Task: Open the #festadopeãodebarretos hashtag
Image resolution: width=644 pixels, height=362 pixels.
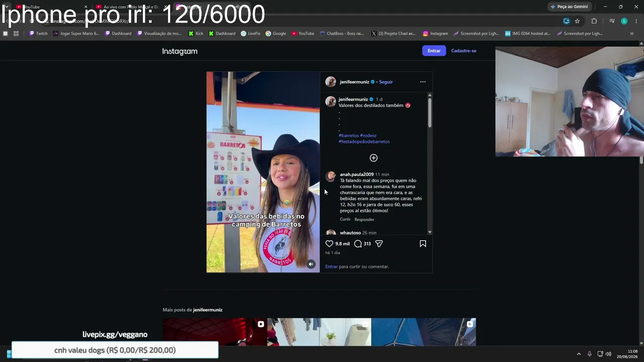Action: [364, 142]
